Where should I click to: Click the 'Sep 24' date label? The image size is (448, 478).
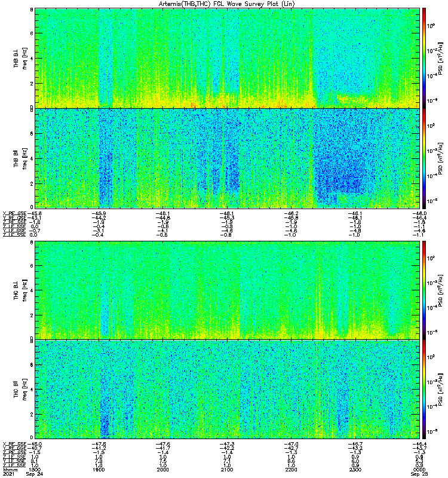tap(35, 474)
